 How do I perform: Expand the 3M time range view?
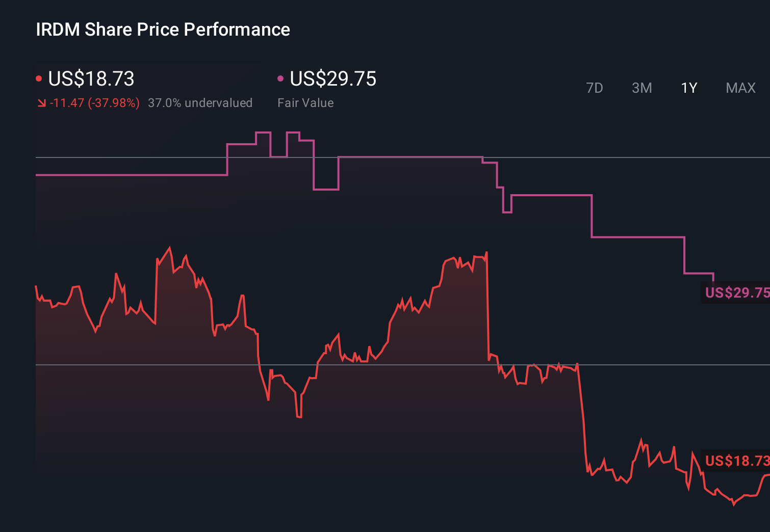[642, 88]
